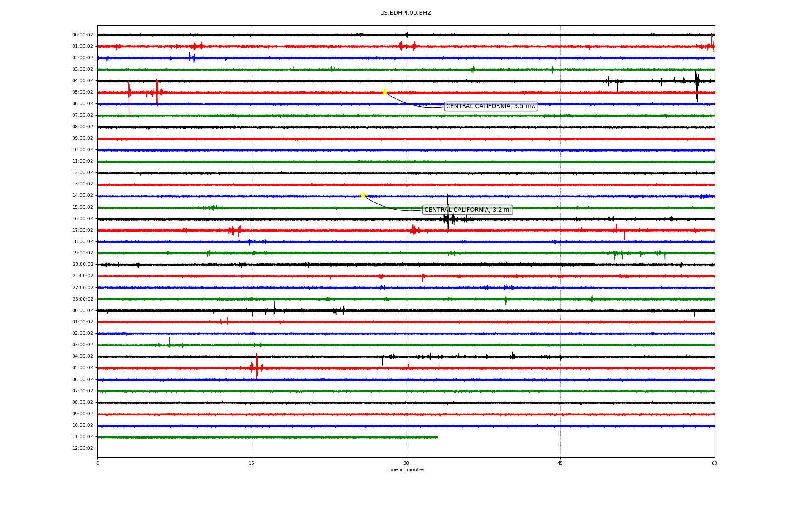Click the 13:00:02 row label
This screenshot has height=508, width=812.
[x=82, y=184]
